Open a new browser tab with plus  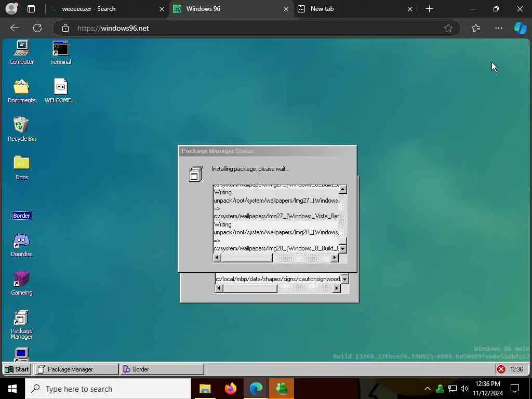coord(429,9)
